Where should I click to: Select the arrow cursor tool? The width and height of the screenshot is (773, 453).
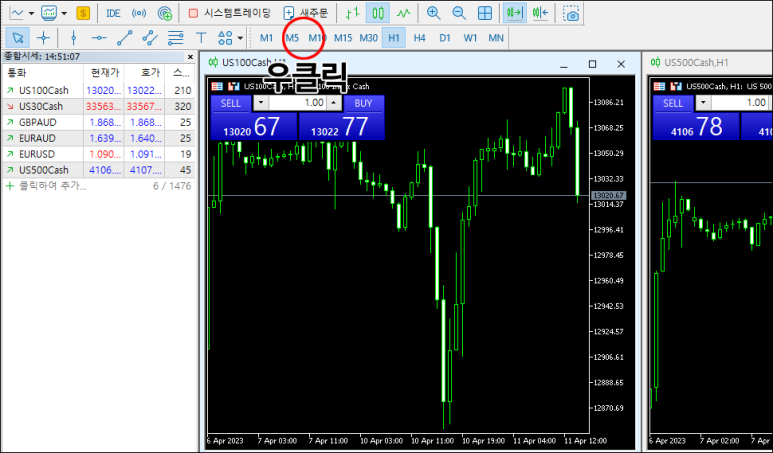pos(18,37)
